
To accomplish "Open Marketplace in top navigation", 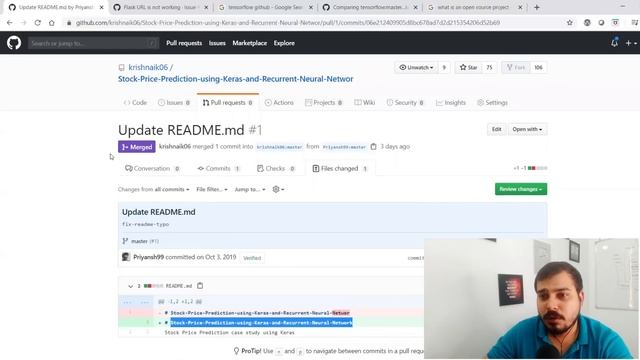I will [249, 43].
